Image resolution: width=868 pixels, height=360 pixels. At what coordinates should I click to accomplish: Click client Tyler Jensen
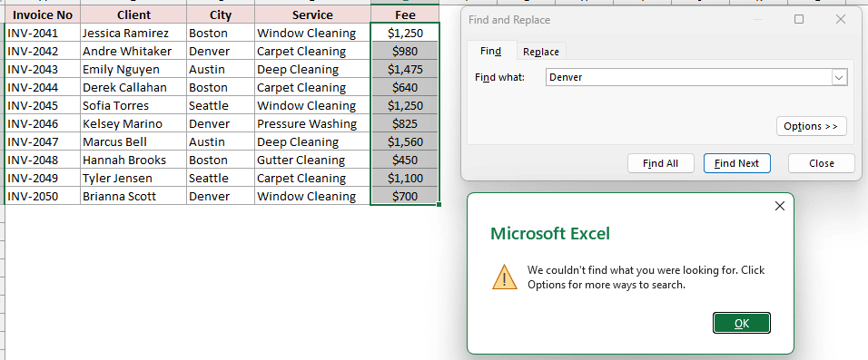click(x=133, y=178)
